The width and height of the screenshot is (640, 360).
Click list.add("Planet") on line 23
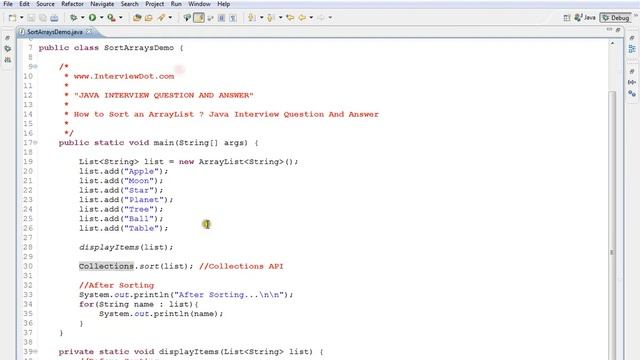point(126,200)
